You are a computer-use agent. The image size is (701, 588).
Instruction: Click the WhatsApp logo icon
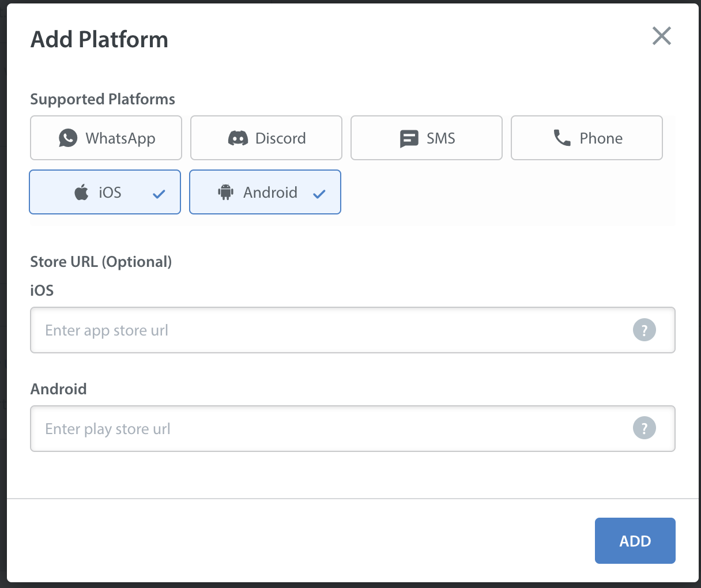click(68, 138)
